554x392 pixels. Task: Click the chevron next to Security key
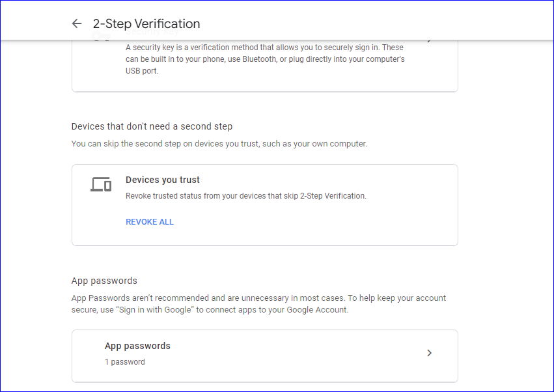pyautogui.click(x=429, y=38)
